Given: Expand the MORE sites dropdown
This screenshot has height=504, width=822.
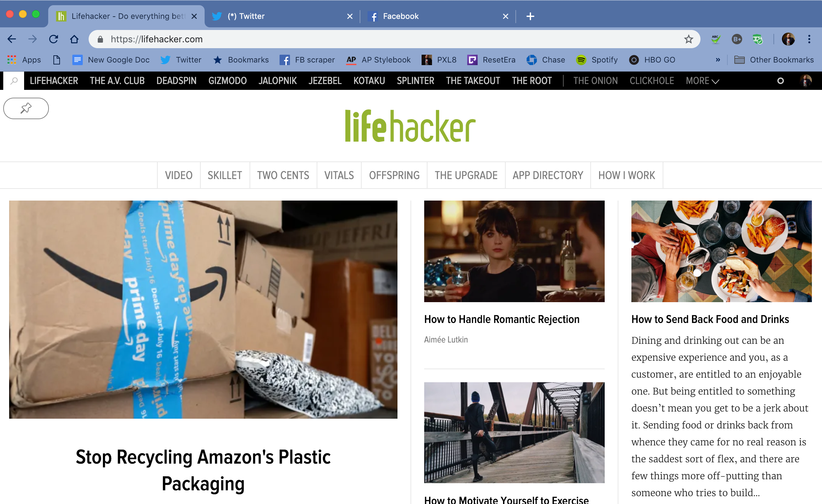Looking at the screenshot, I should tap(702, 81).
